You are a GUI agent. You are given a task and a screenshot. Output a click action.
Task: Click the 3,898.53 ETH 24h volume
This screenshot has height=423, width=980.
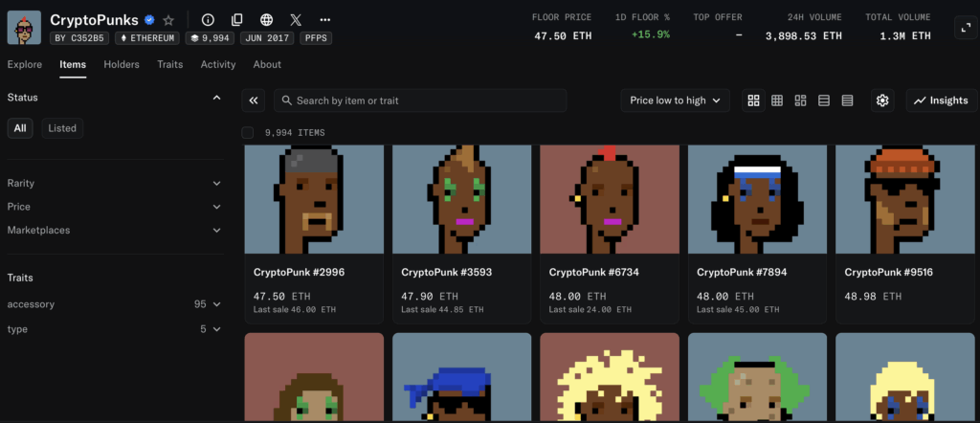pos(804,36)
